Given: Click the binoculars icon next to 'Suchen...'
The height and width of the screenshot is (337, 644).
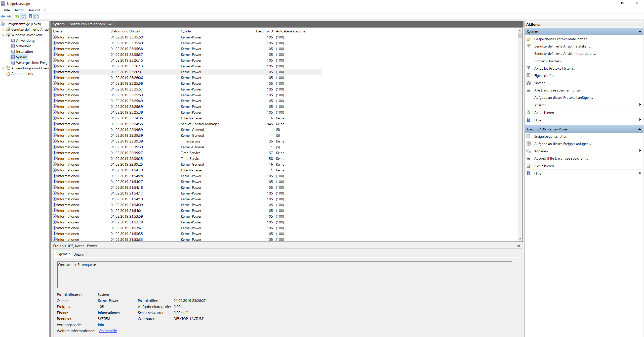Looking at the screenshot, I should pos(529,83).
